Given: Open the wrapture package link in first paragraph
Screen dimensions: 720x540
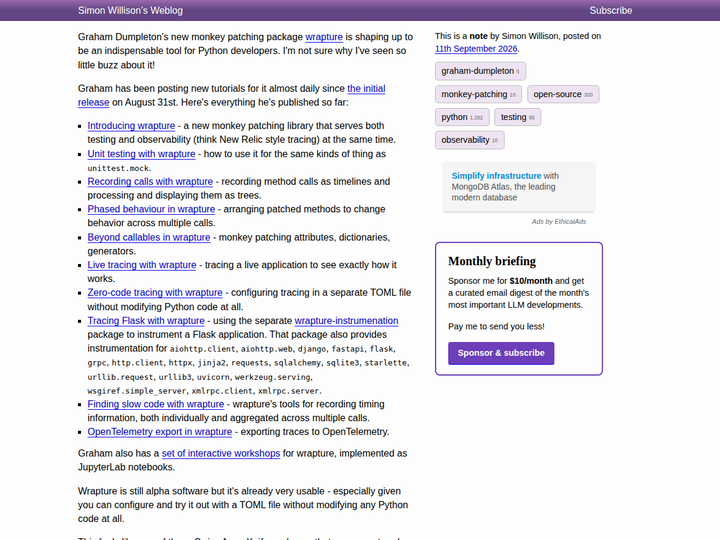Looking at the screenshot, I should [x=324, y=37].
